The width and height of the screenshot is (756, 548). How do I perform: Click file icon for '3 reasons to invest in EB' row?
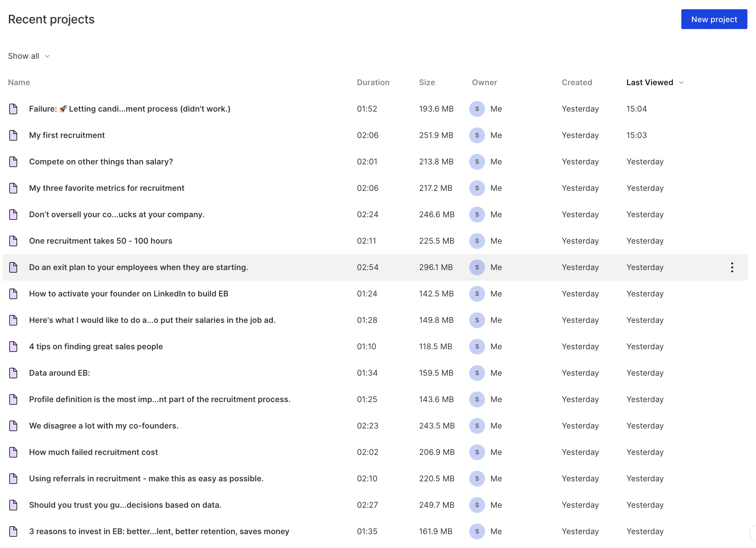point(13,531)
